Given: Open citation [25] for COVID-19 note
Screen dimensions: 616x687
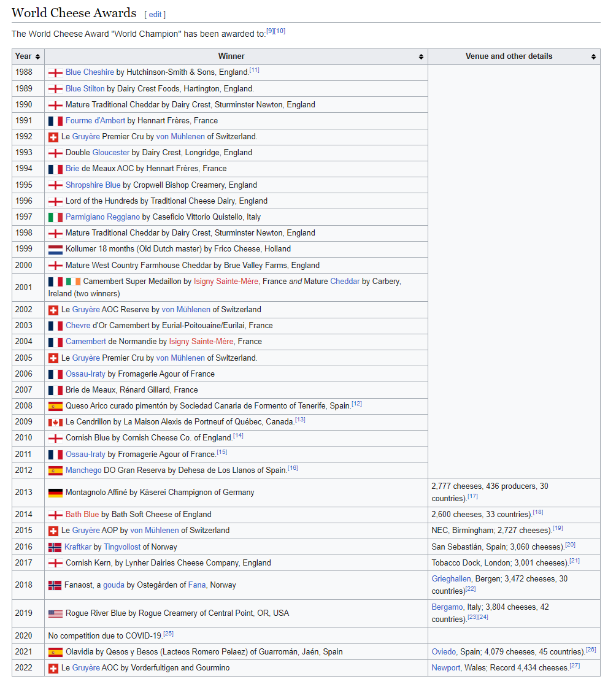Looking at the screenshot, I should [169, 634].
